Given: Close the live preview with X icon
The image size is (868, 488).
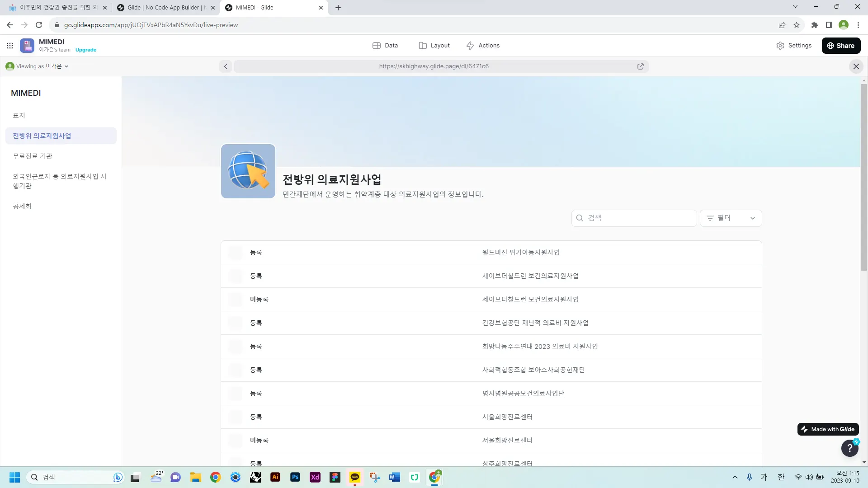Looking at the screenshot, I should pos(856,66).
